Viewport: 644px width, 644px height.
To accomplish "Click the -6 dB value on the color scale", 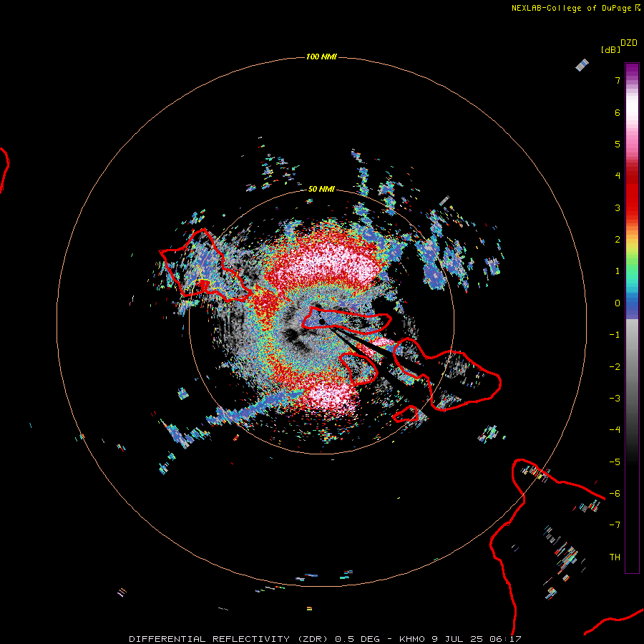I will click(x=615, y=494).
